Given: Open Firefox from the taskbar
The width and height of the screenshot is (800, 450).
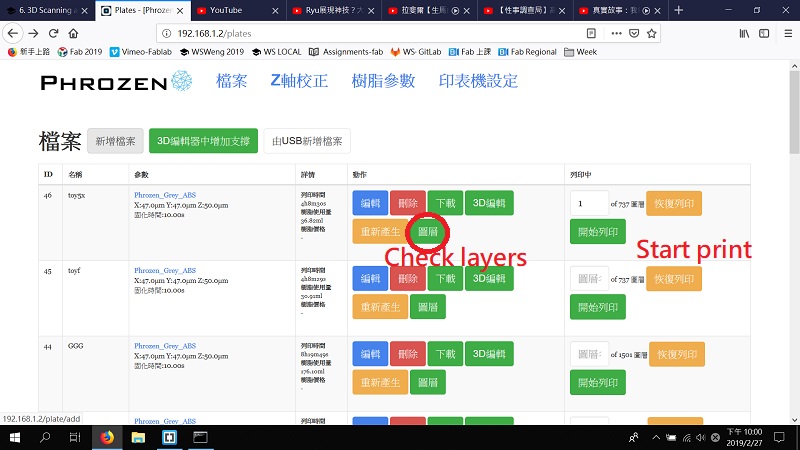Looking at the screenshot, I should point(107,437).
